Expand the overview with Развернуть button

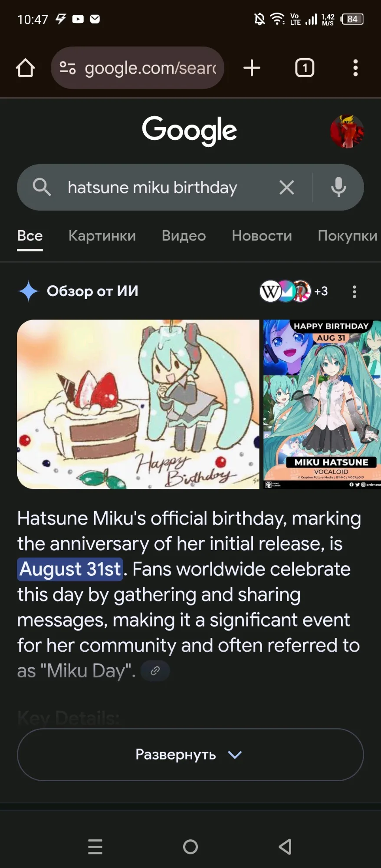(190, 755)
